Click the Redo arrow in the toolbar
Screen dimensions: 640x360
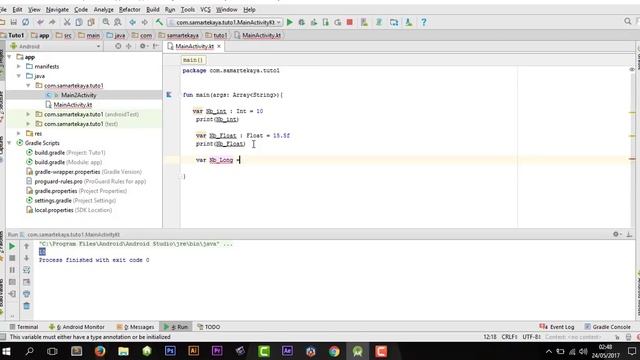(x=52, y=22)
